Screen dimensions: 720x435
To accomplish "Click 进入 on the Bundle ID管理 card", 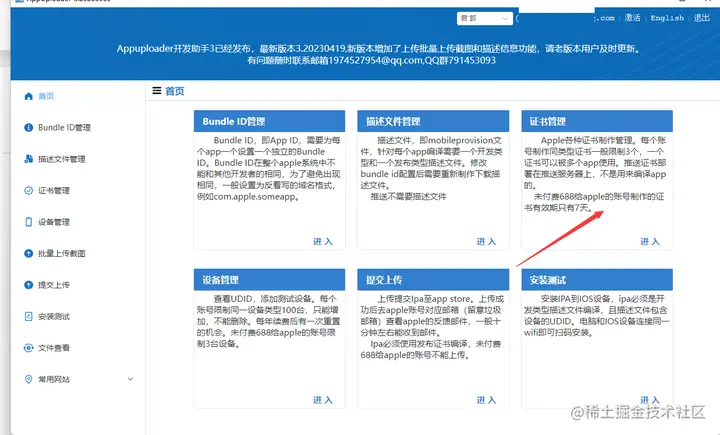I will 322,241.
